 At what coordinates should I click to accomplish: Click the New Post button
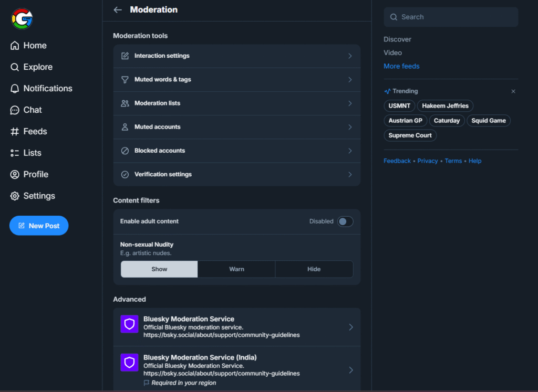[39, 226]
